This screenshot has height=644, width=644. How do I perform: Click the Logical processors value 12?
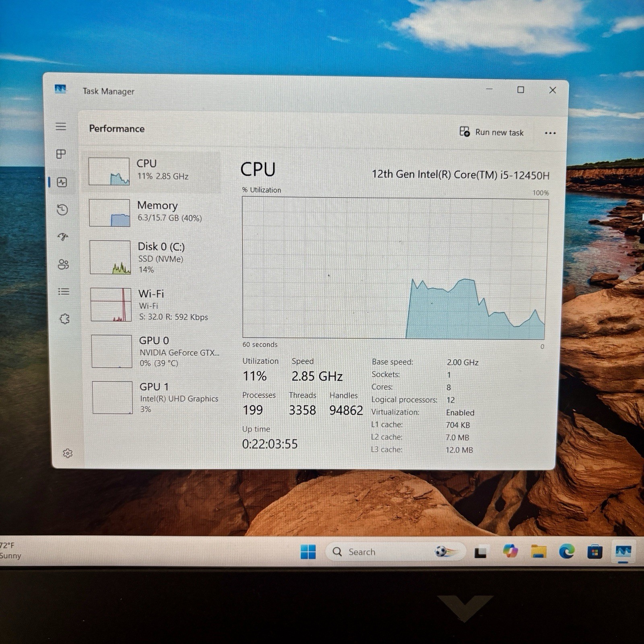pyautogui.click(x=450, y=400)
